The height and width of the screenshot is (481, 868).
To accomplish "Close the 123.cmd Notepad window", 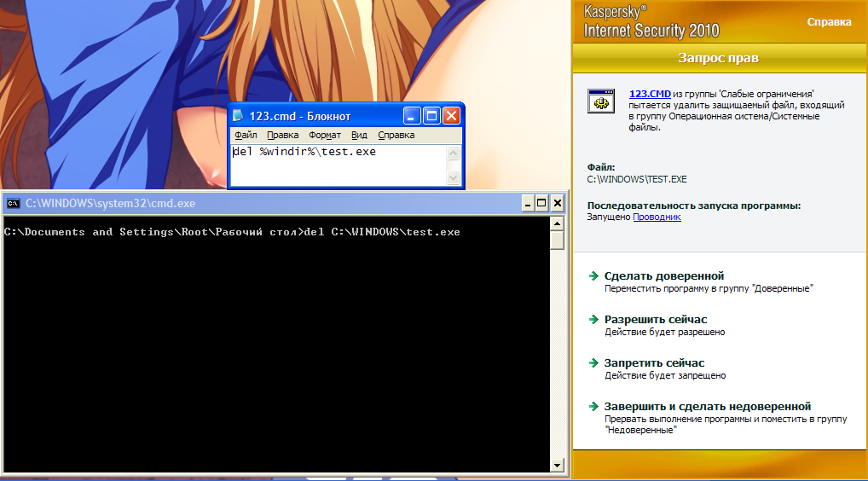I will click(452, 116).
